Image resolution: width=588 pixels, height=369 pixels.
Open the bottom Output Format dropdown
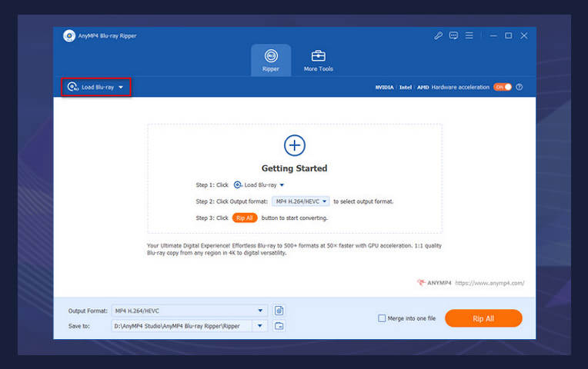260,311
